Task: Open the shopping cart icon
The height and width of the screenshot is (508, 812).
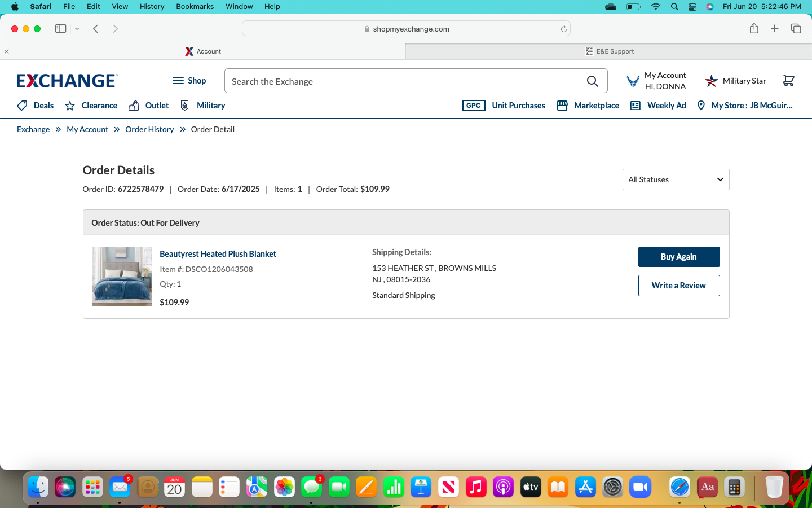Action: pos(788,81)
